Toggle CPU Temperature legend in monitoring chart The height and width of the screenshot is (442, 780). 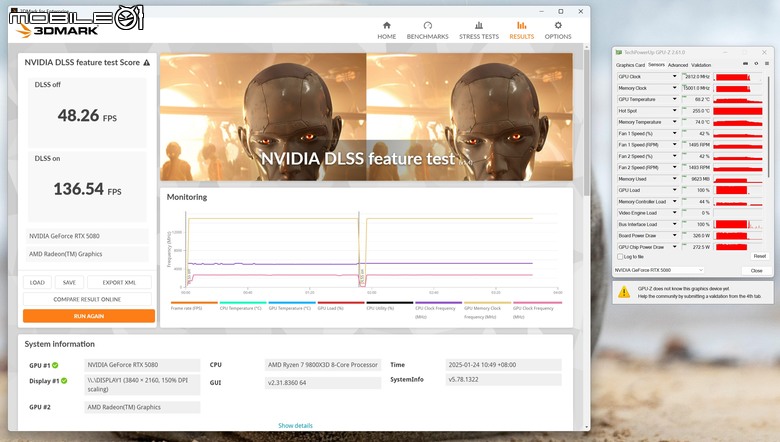pyautogui.click(x=243, y=306)
